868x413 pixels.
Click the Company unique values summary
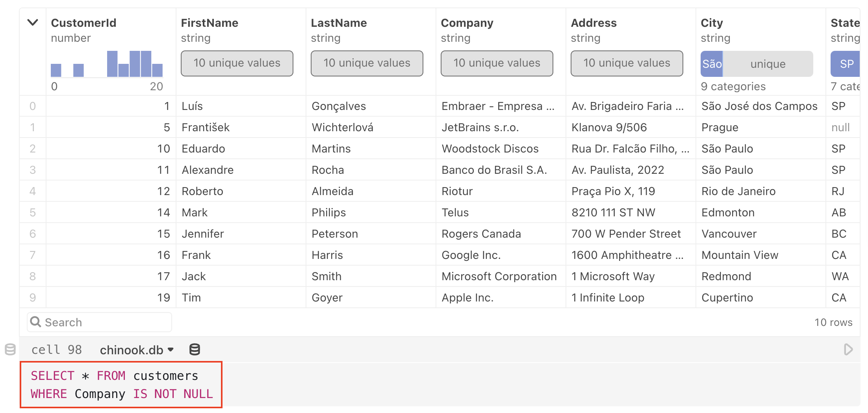(497, 63)
